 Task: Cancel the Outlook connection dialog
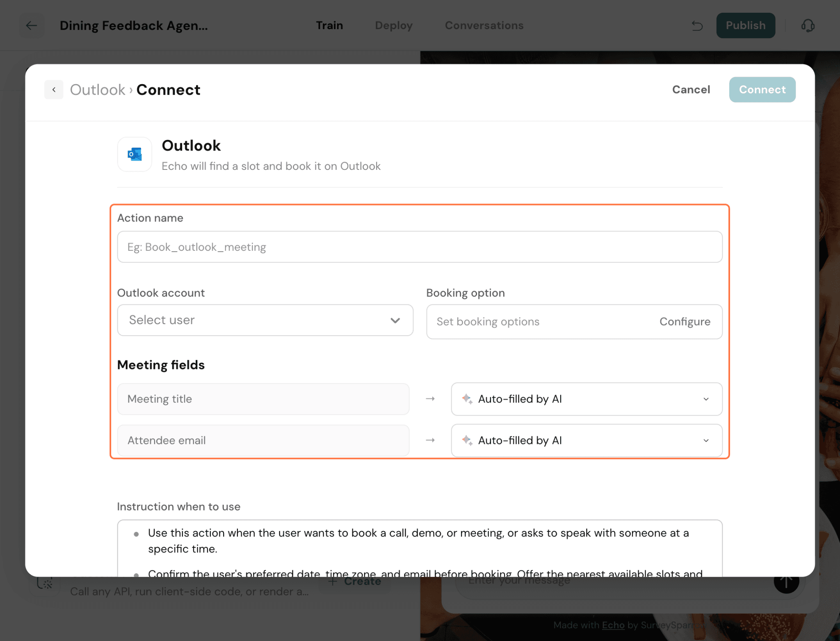click(x=691, y=89)
